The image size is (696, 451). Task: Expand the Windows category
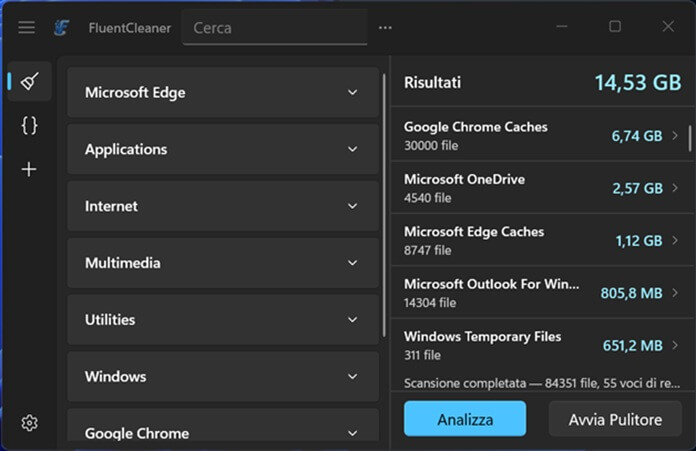(223, 376)
